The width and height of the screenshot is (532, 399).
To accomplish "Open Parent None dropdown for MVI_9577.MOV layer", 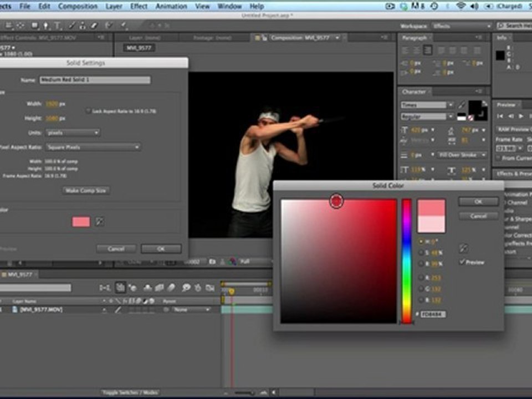I will point(191,310).
